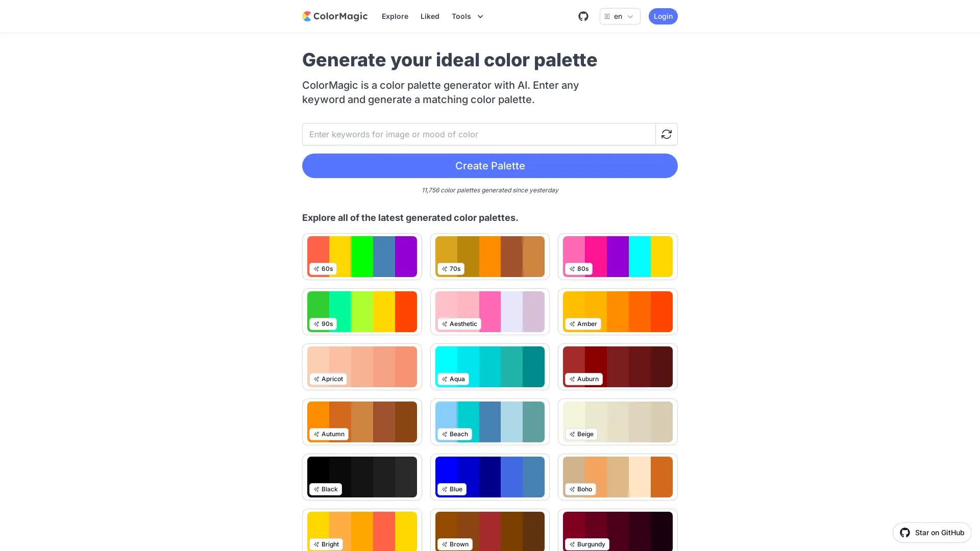The height and width of the screenshot is (551, 980).
Task: Click the sparkle icon on the Burgundy palette
Action: point(572,544)
